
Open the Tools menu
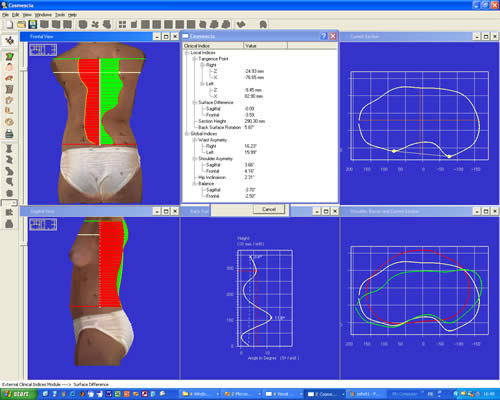(x=60, y=15)
